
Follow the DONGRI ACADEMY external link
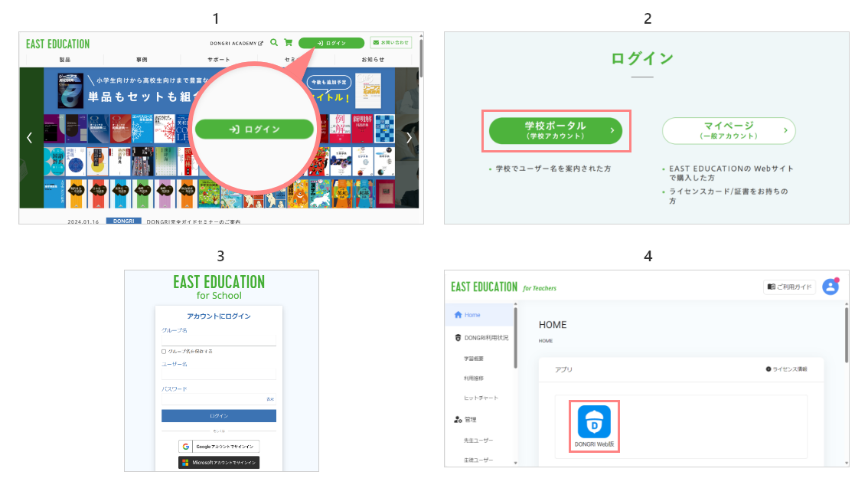(x=237, y=43)
